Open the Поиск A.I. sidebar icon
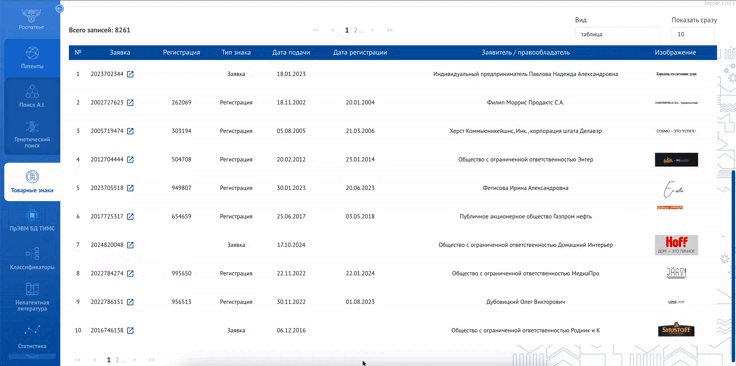This screenshot has width=736, height=366. point(32,96)
